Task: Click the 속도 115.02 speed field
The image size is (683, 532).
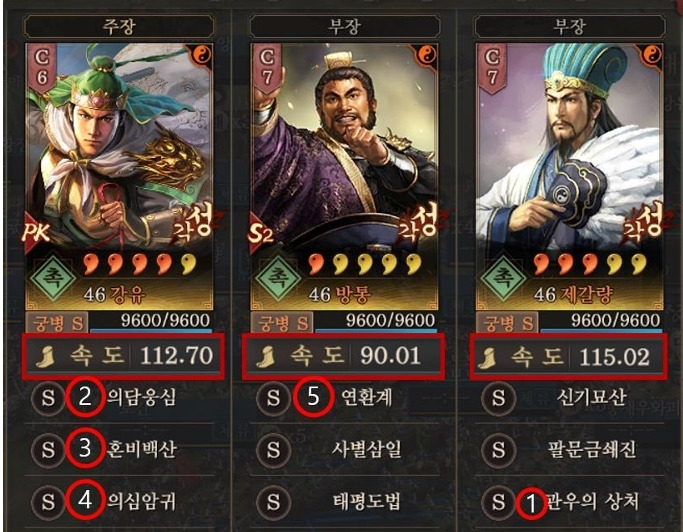Action: 569,356
